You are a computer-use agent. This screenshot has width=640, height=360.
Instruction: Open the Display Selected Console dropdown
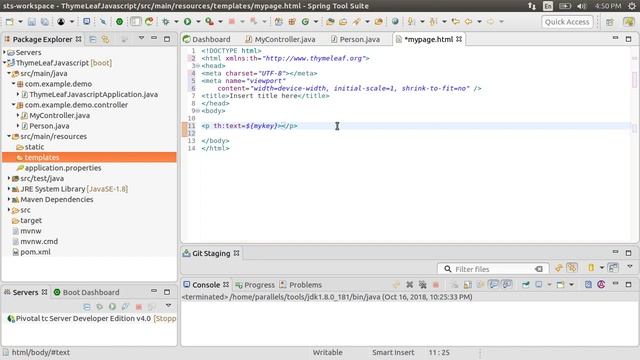[x=549, y=284]
